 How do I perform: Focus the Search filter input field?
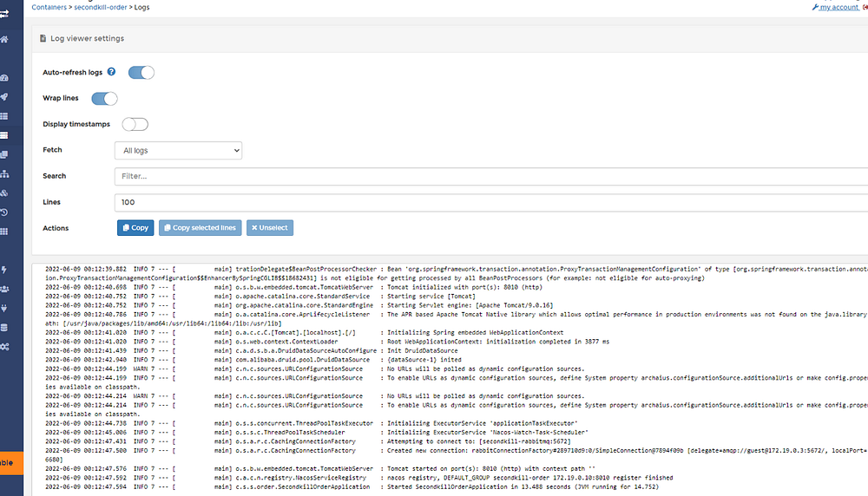click(x=491, y=176)
